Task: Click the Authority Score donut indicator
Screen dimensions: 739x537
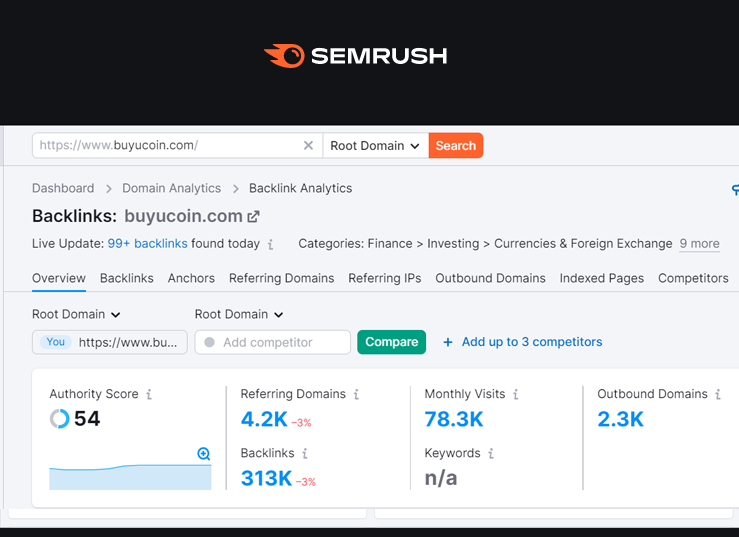Action: click(59, 418)
